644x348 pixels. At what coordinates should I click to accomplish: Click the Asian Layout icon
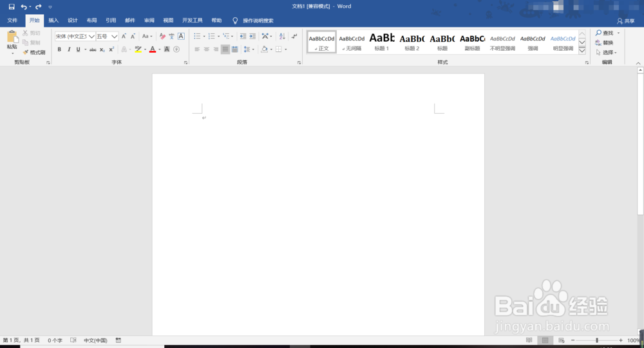tap(265, 37)
